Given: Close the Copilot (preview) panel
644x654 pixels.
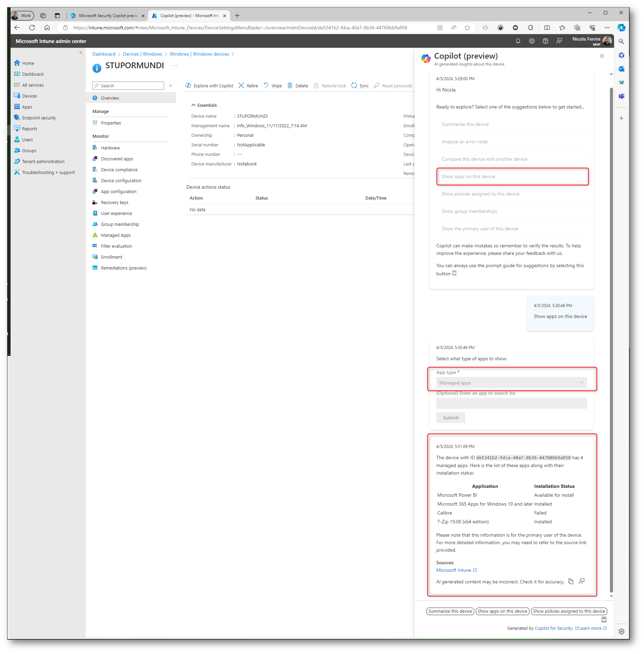Looking at the screenshot, I should pos(602,56).
